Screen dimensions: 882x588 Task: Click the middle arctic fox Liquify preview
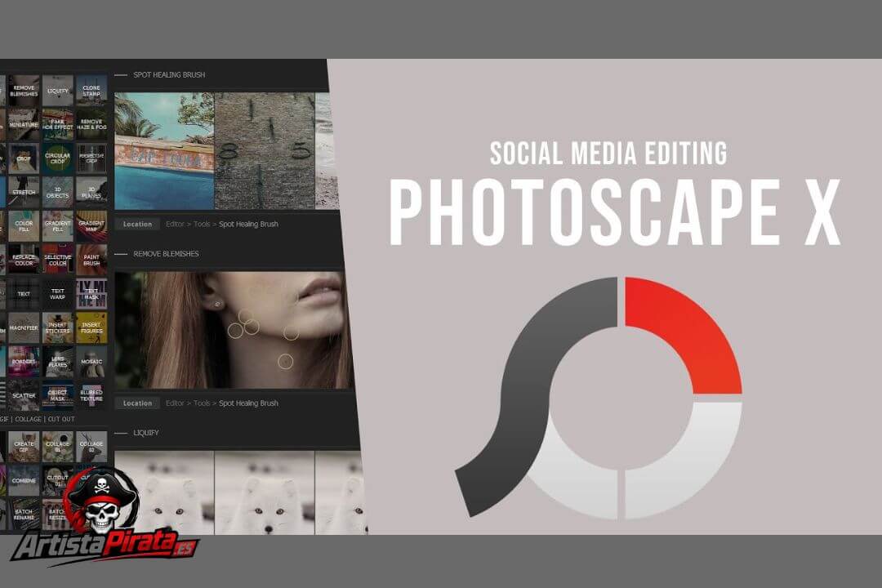(x=265, y=492)
